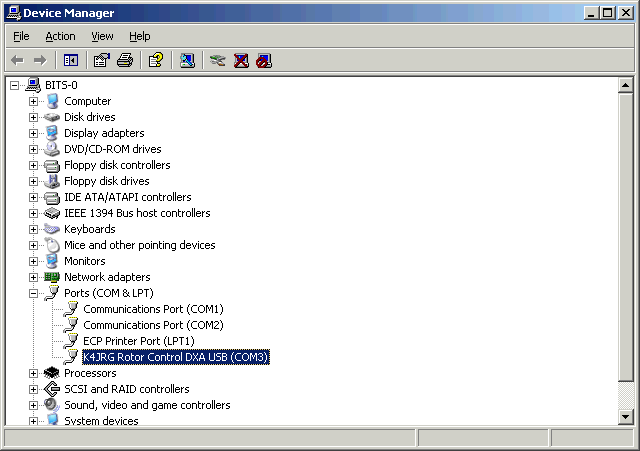Select SCSI and RAID controllers label
640x451 pixels.
click(x=127, y=389)
